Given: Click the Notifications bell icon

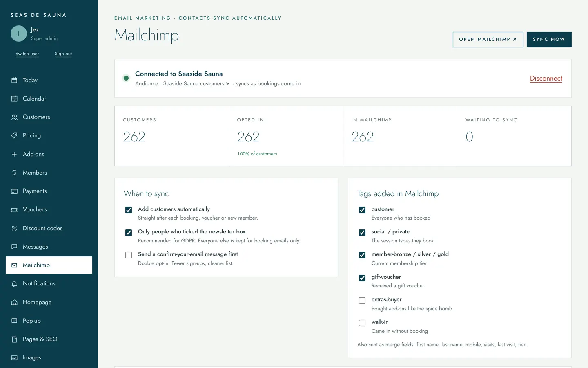Looking at the screenshot, I should [x=14, y=283].
